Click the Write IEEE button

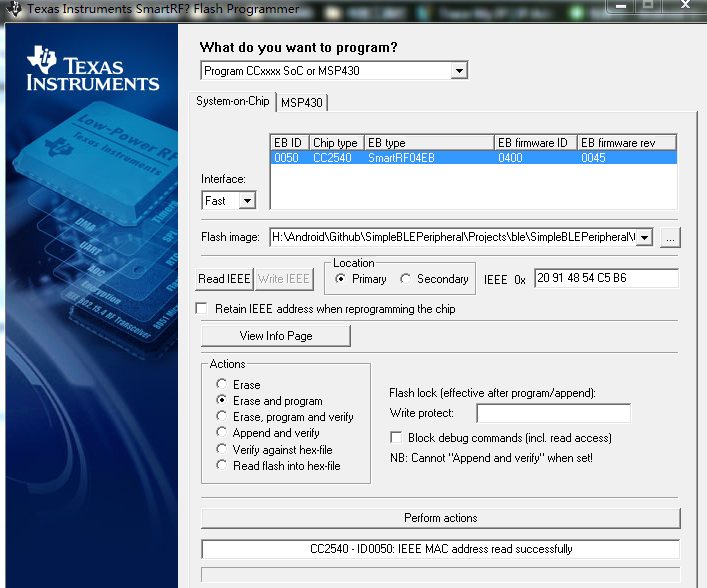coord(284,279)
